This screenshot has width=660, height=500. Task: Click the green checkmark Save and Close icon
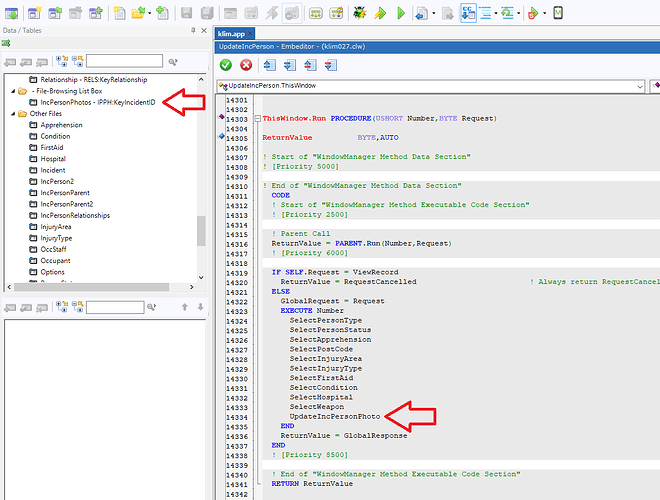pos(226,65)
